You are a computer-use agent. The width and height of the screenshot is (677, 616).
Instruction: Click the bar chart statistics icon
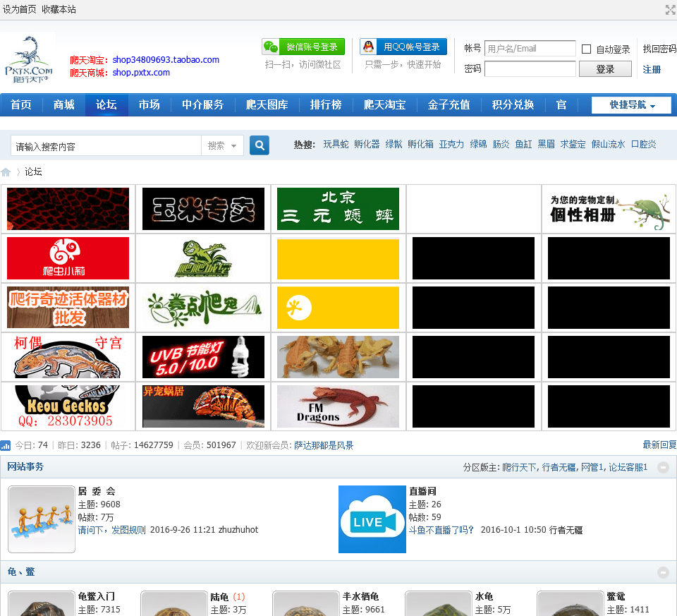click(6, 445)
